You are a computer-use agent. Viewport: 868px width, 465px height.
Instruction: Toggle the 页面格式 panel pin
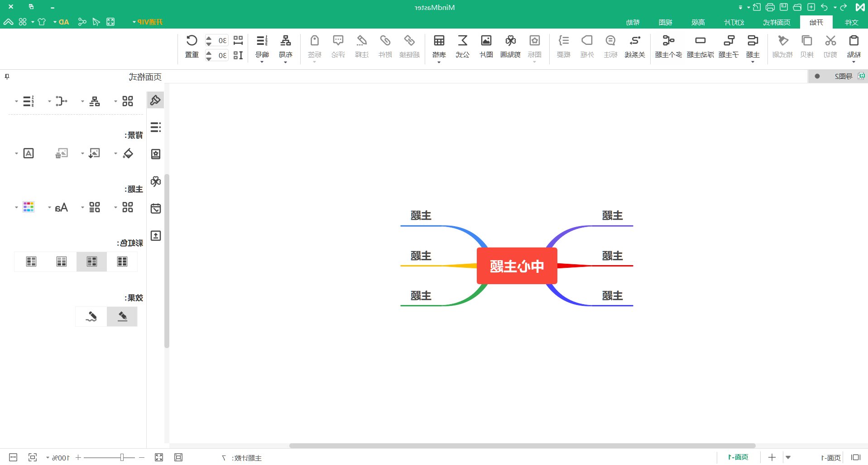(7, 77)
